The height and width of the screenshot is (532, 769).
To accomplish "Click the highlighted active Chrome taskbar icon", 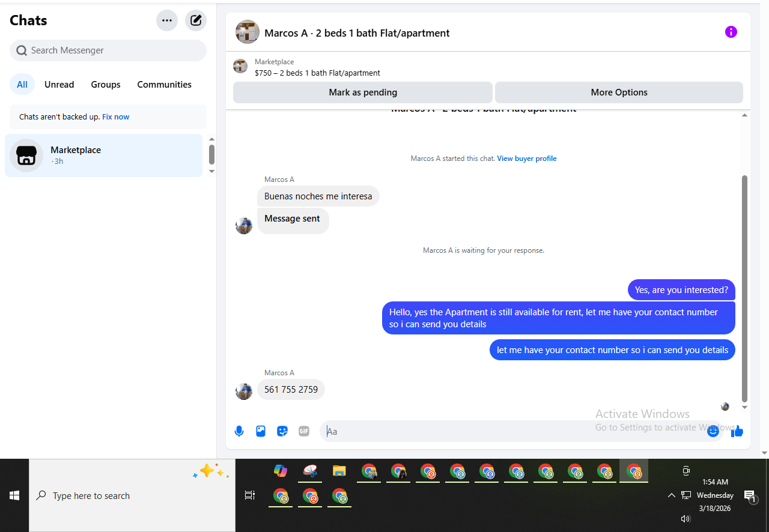I will 634,471.
